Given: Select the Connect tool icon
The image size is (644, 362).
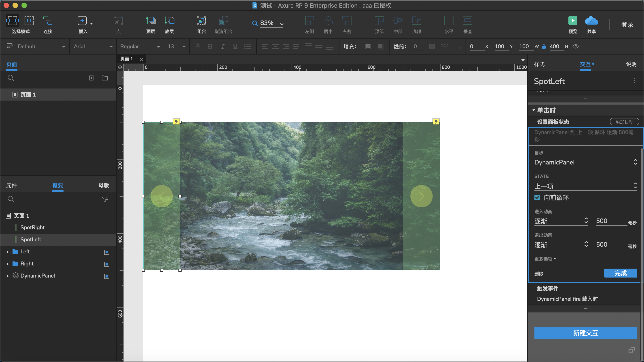Looking at the screenshot, I should pos(47,21).
